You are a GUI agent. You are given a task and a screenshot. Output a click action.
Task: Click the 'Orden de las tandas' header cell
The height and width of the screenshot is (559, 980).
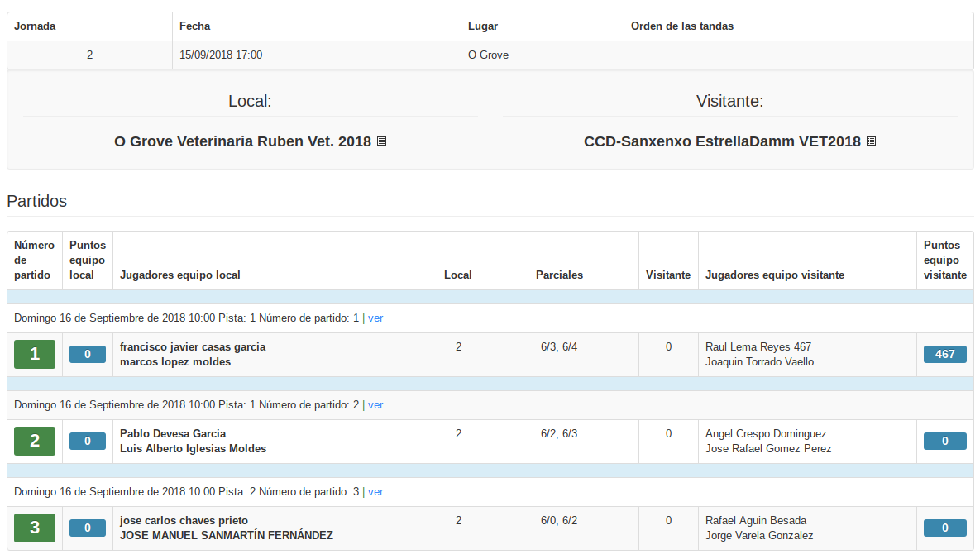click(682, 26)
